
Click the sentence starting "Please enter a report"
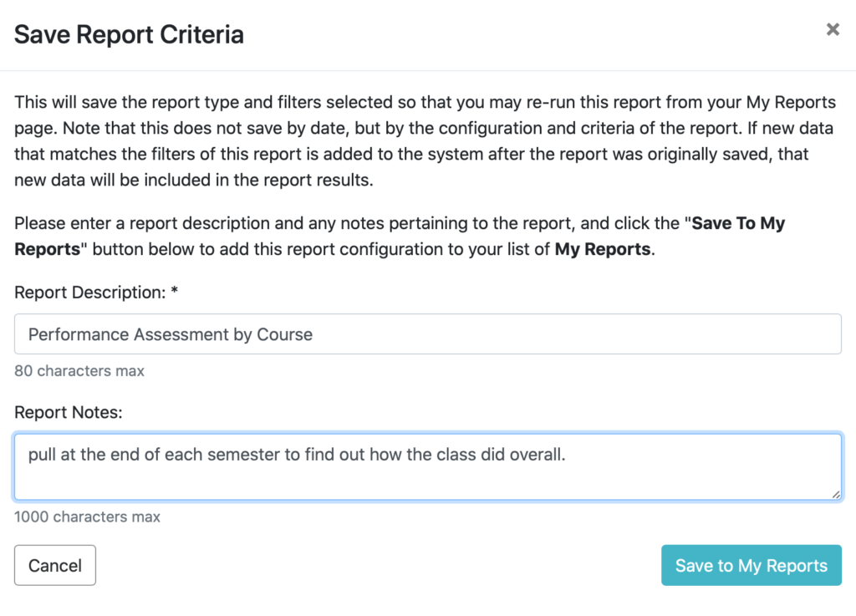400,237
